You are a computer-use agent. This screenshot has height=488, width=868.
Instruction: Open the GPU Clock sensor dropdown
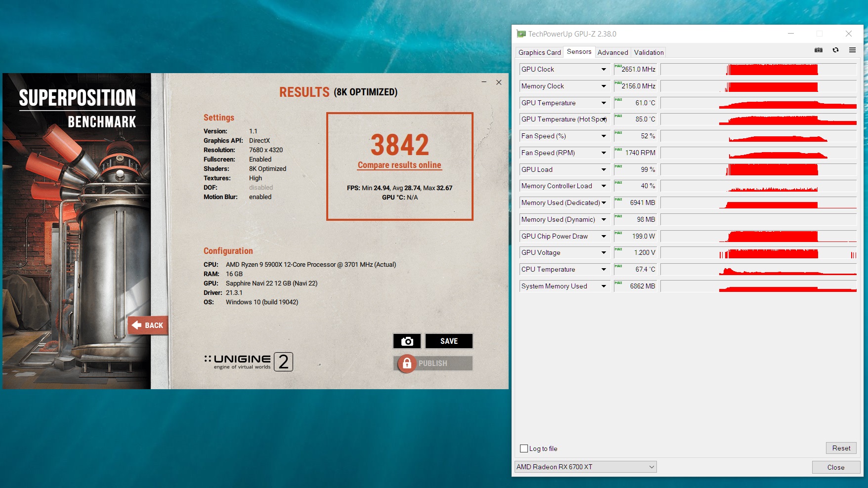604,69
